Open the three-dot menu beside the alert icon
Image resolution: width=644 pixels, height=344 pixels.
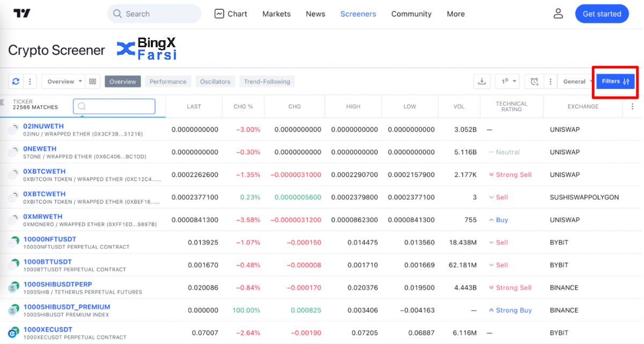click(550, 82)
